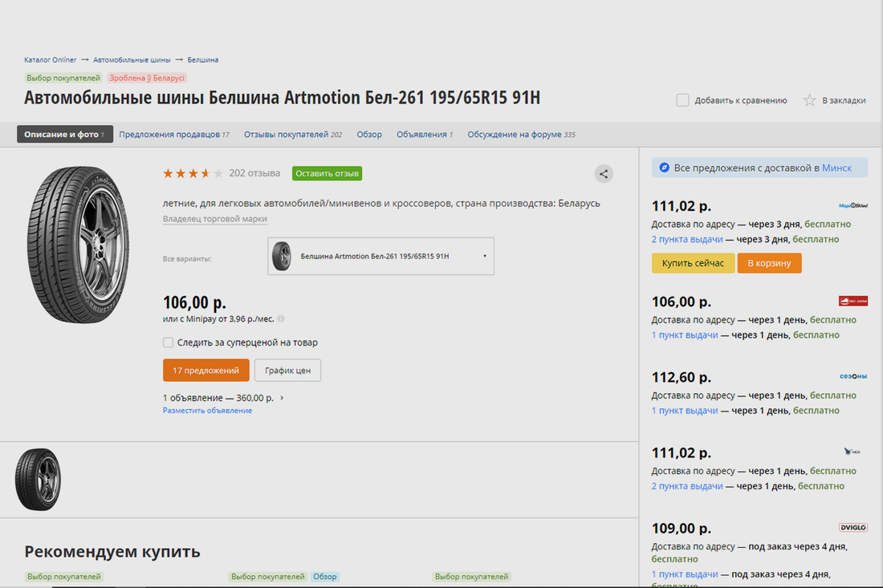Click the share icon button
Screen dimensions: 883x588
[x=604, y=173]
